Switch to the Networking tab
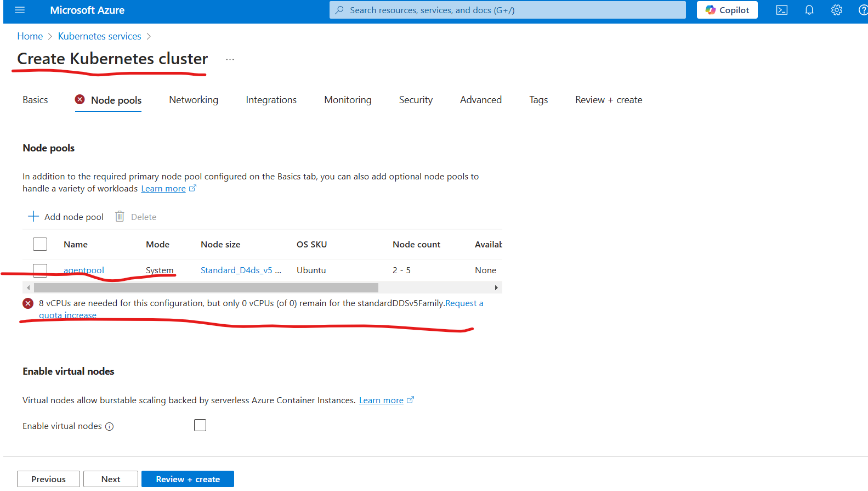This screenshot has width=868, height=491. (194, 100)
